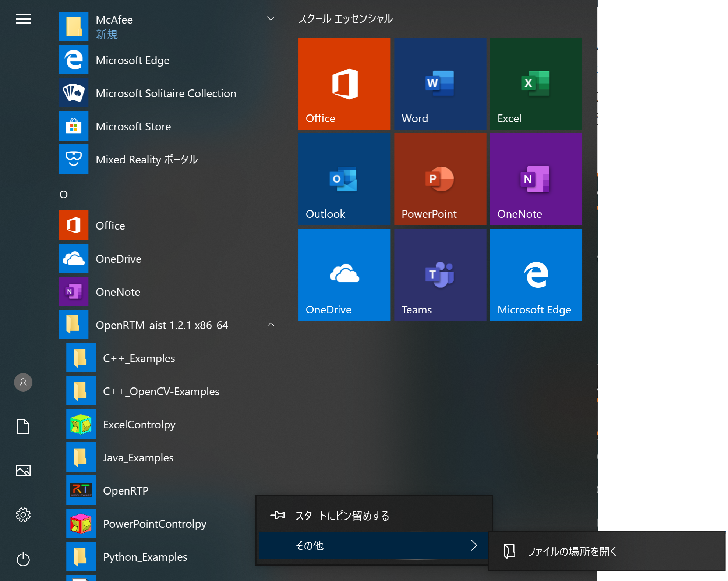The image size is (728, 581).
Task: Click the スクール エッセンシャル group title
Action: 345,19
